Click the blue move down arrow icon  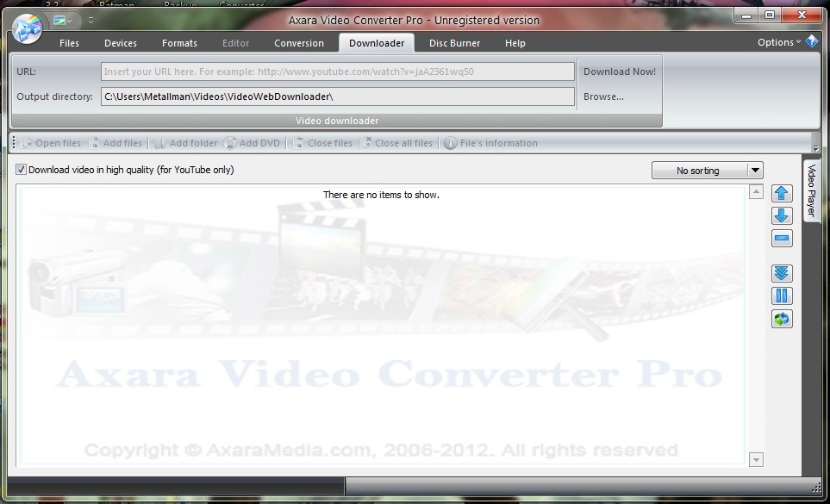click(x=782, y=215)
